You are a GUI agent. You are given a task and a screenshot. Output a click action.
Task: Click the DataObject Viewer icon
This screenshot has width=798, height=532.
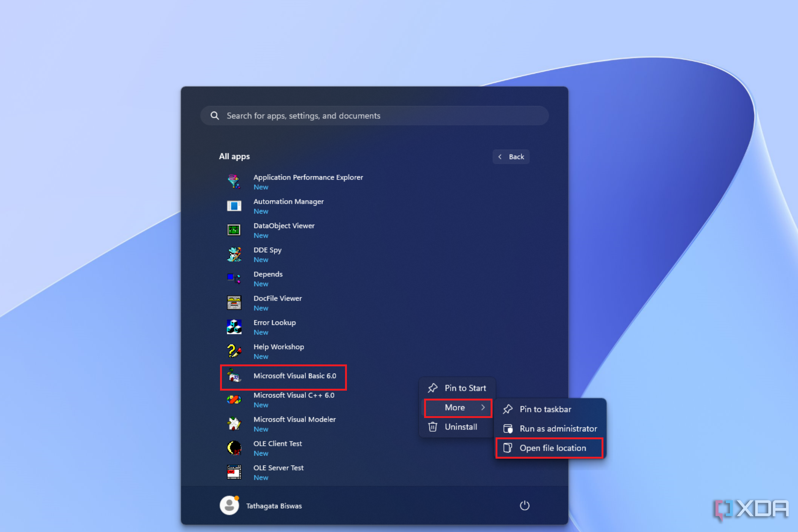234,230
